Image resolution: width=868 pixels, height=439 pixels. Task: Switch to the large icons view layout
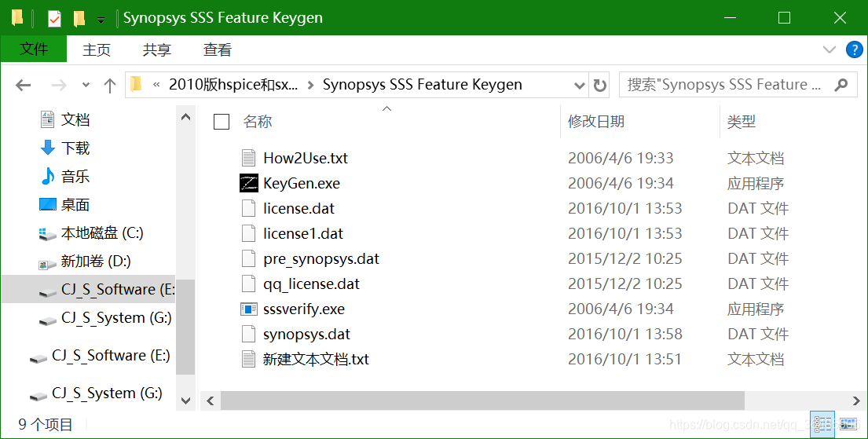(x=848, y=425)
